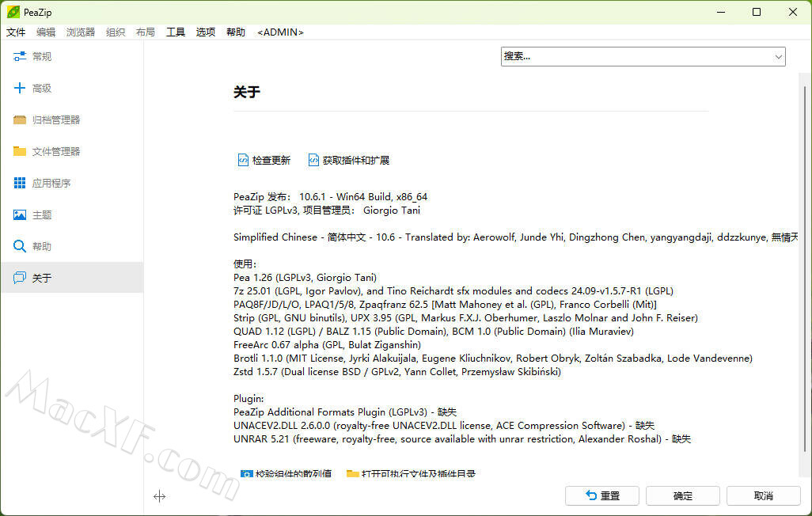The width and height of the screenshot is (812, 516).
Task: Click the 获取插件和扩展 page icon
Action: [313, 160]
